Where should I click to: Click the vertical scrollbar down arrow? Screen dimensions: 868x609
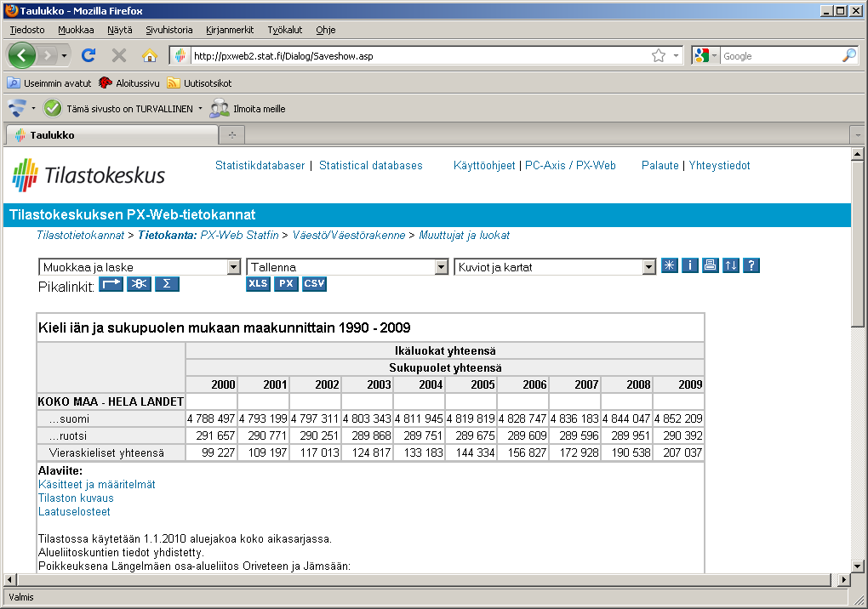(858, 566)
